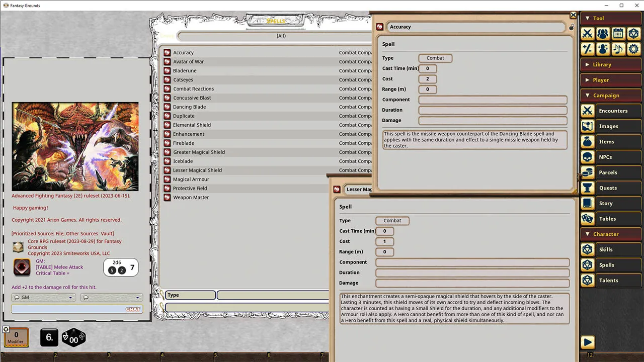Image resolution: width=644 pixels, height=362 pixels.
Task: Click the Modifier box showing 0
Action: tap(16, 337)
